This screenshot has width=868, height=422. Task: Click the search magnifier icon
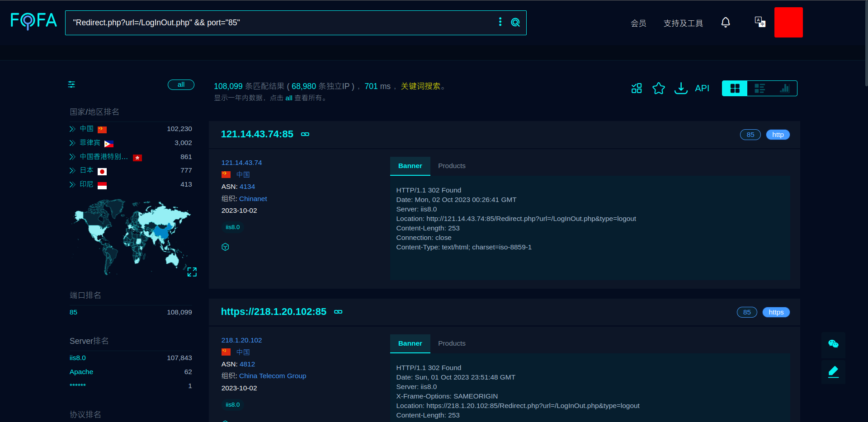pyautogui.click(x=515, y=22)
